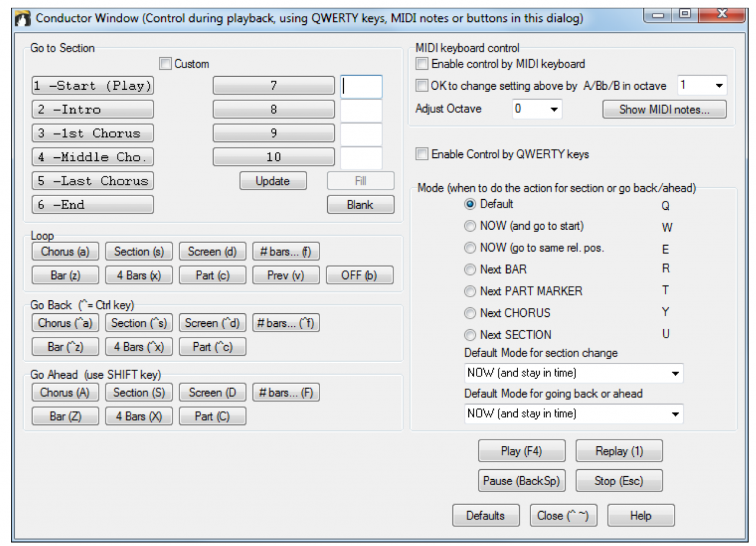Click the Conductor Window title bar app icon

pyautogui.click(x=22, y=18)
